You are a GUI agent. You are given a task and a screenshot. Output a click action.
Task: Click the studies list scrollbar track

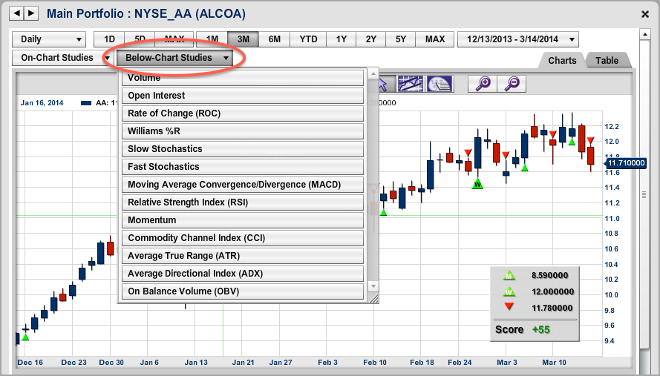click(x=373, y=180)
